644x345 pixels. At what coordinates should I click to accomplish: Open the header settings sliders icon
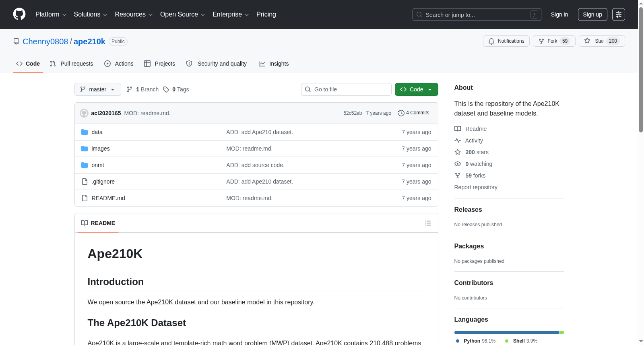coord(619,14)
